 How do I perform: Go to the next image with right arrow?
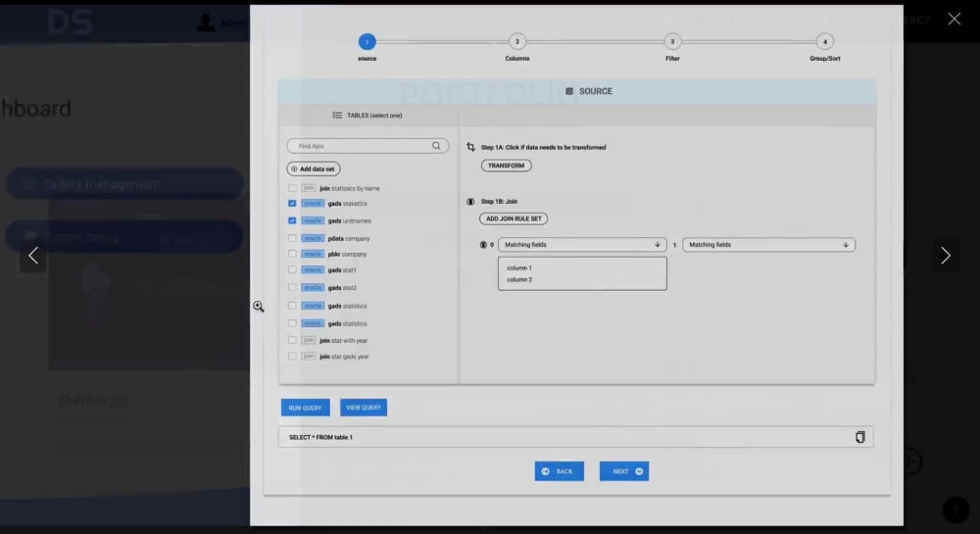pyautogui.click(x=946, y=255)
